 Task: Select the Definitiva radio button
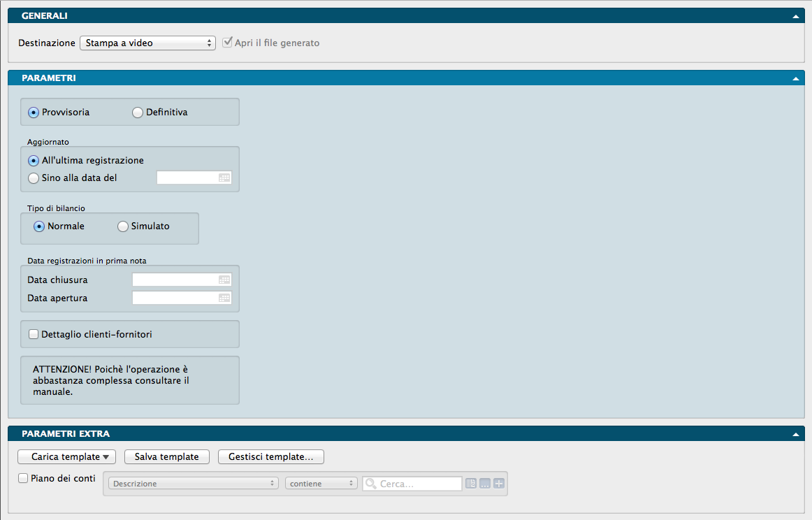point(138,113)
